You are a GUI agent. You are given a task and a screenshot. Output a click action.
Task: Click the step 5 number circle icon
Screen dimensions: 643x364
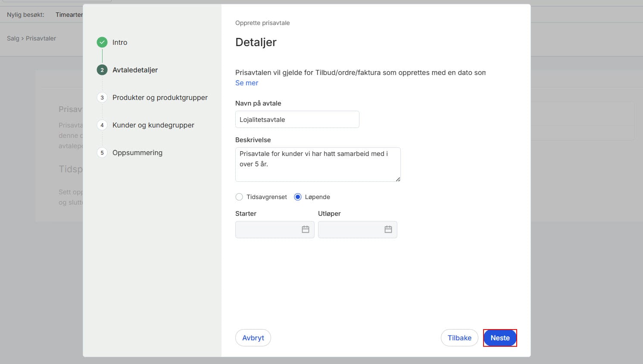coord(102,152)
